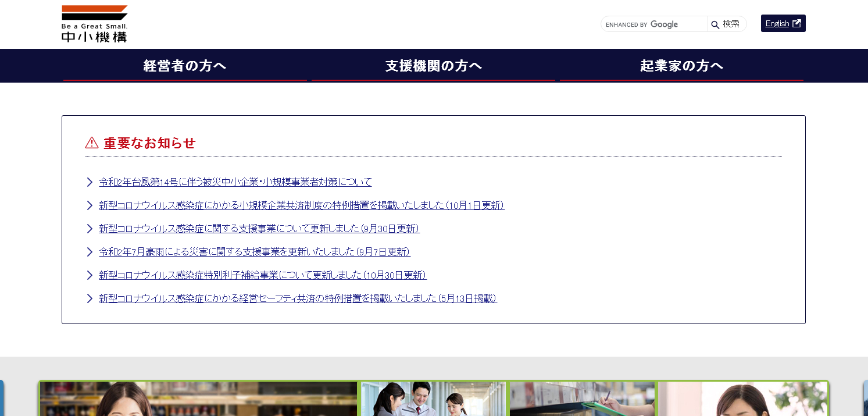
Task: Open the 支援機関の方へ menu
Action: (x=433, y=66)
